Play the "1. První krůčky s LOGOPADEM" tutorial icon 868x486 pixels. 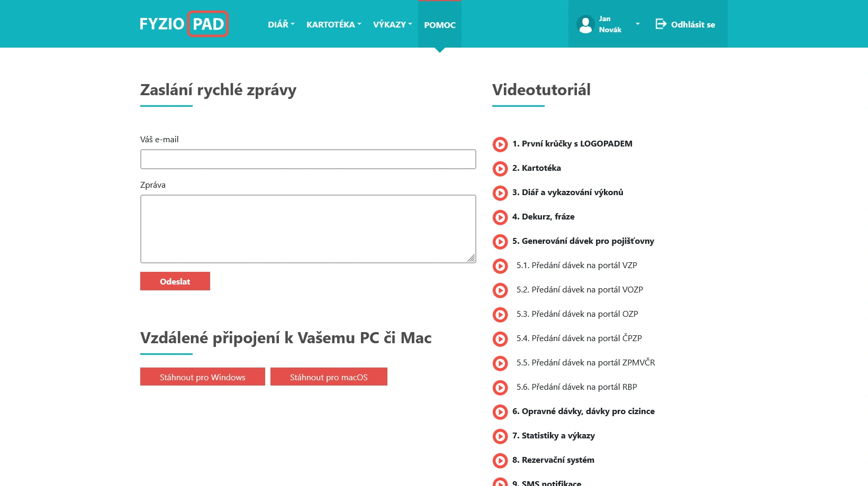(500, 144)
